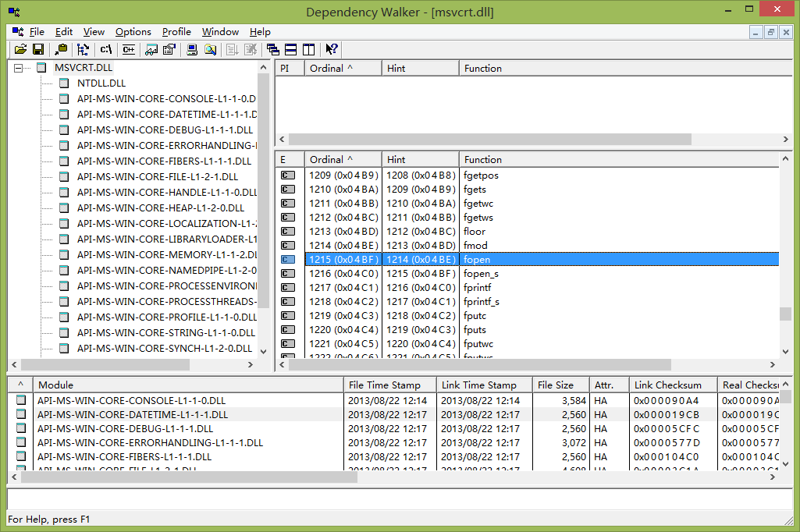Click the export list horizontal scrollbar thumb
The width and height of the screenshot is (800, 532).
[479, 365]
